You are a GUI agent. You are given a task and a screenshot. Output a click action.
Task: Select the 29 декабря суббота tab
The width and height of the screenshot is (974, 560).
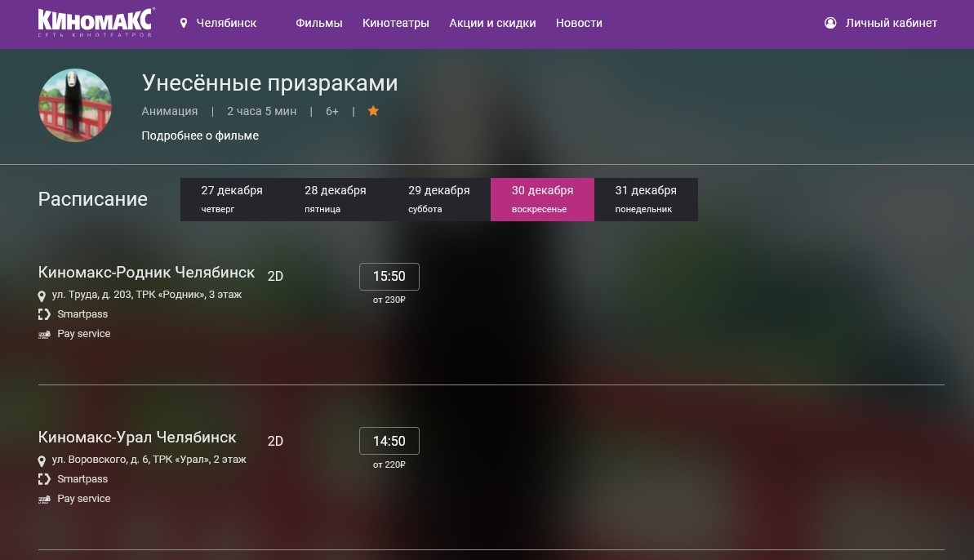(x=439, y=199)
